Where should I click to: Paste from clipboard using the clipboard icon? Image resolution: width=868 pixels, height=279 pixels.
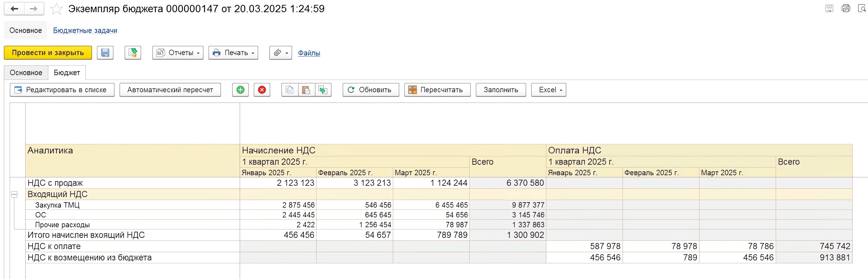coord(306,90)
